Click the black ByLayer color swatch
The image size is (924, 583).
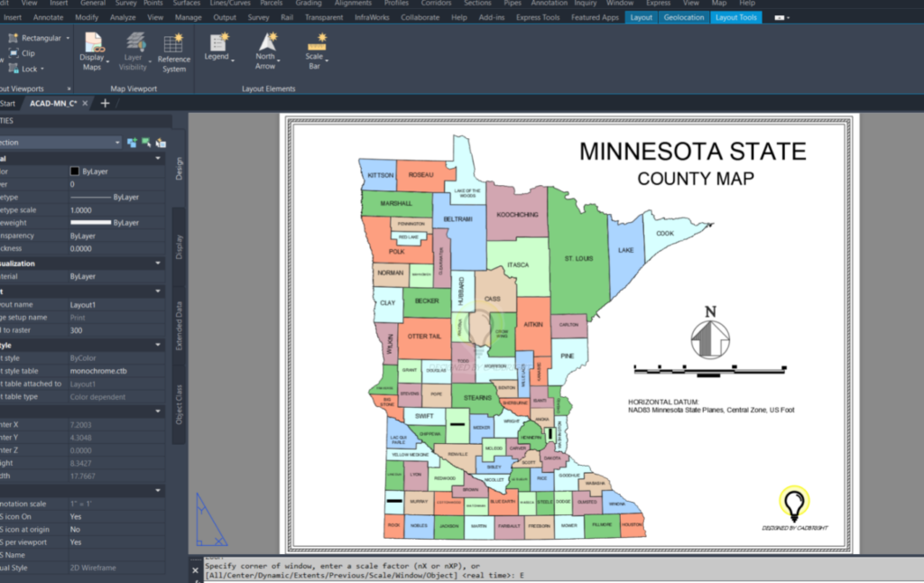point(75,171)
